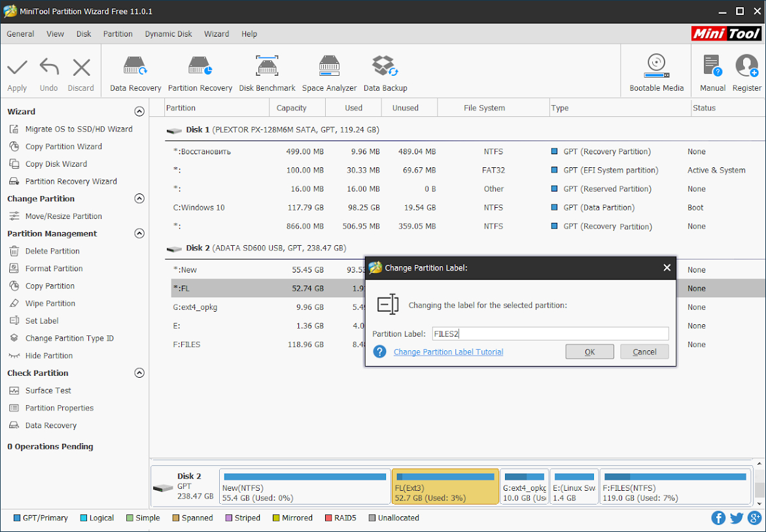The image size is (766, 532).
Task: Open the Partition menu
Action: coord(118,34)
